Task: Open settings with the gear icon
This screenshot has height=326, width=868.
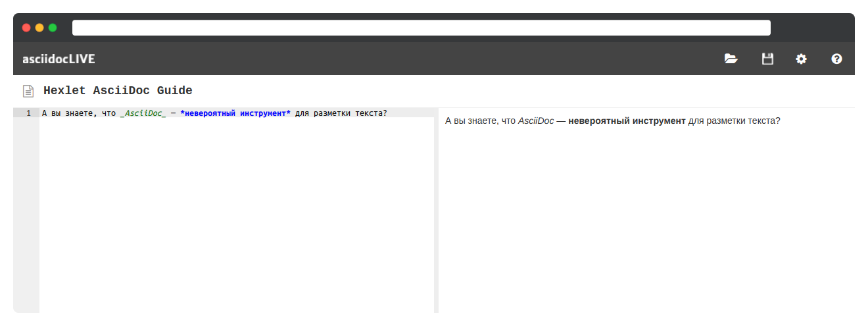Action: coord(801,59)
